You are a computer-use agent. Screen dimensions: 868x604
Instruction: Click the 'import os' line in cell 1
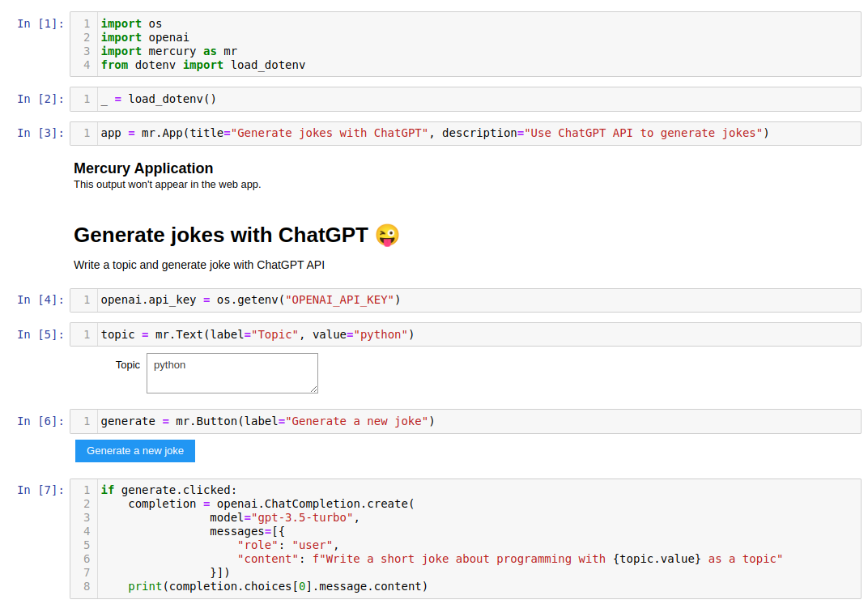tap(131, 23)
